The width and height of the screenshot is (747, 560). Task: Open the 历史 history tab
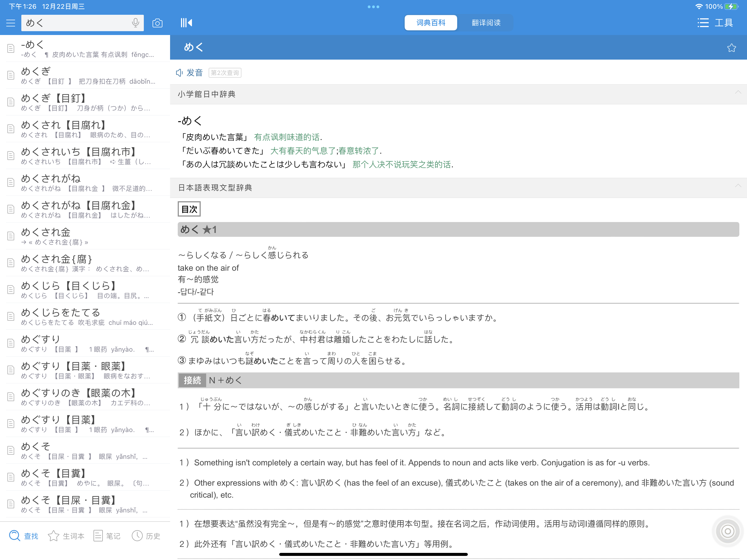coord(146,536)
